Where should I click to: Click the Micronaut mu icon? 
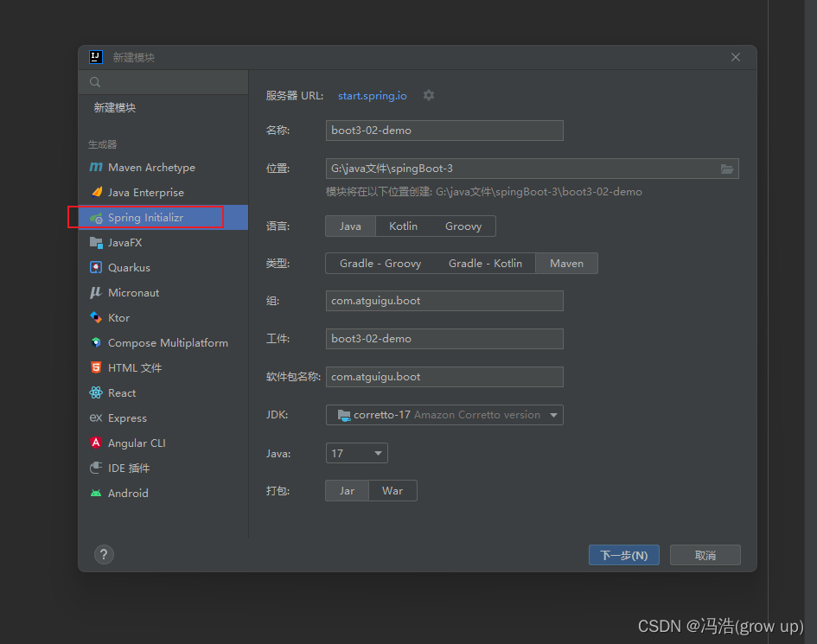click(x=95, y=293)
